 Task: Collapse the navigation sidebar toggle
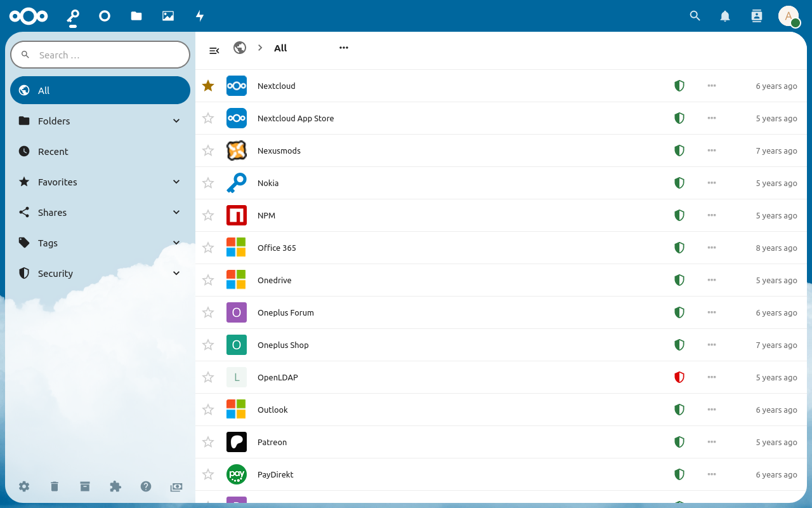pyautogui.click(x=214, y=50)
